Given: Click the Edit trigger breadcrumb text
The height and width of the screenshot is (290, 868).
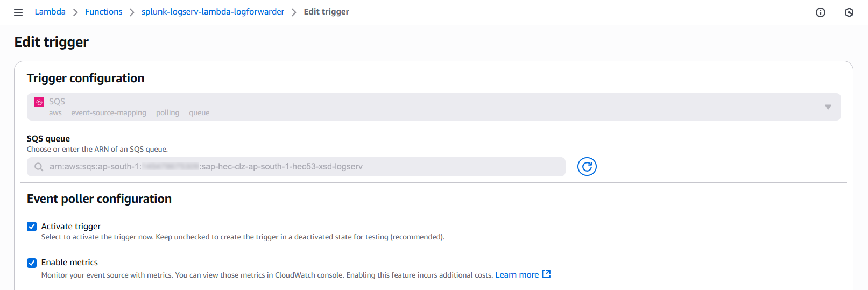Looking at the screenshot, I should 327,12.
